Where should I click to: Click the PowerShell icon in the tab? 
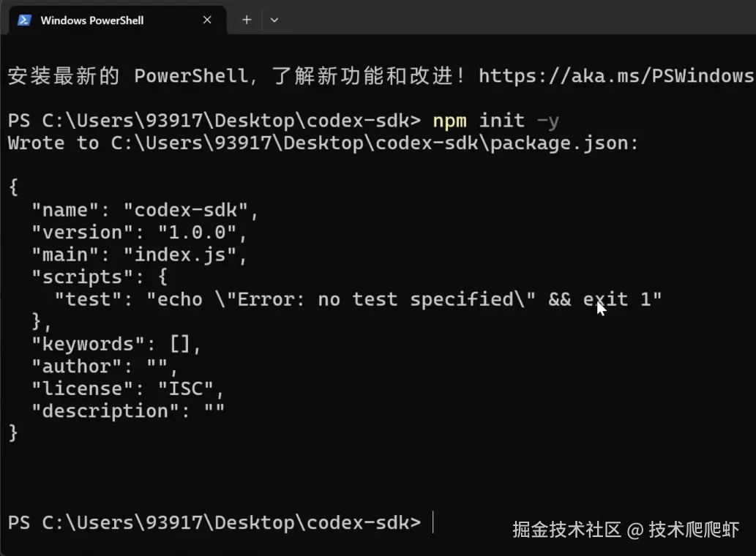24,20
